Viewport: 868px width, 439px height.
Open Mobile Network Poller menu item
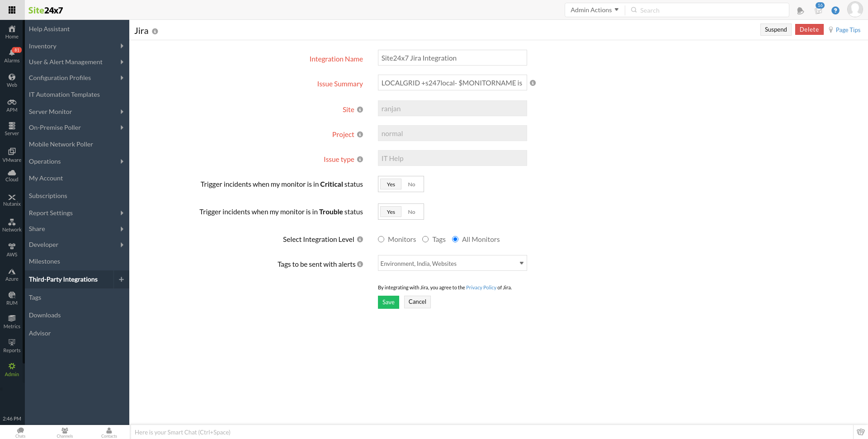(61, 144)
